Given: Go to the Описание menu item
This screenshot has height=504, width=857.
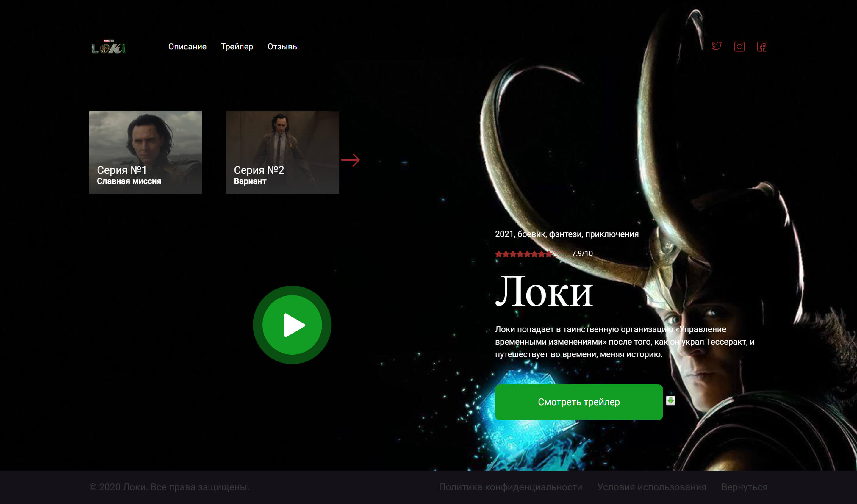Looking at the screenshot, I should pyautogui.click(x=187, y=47).
